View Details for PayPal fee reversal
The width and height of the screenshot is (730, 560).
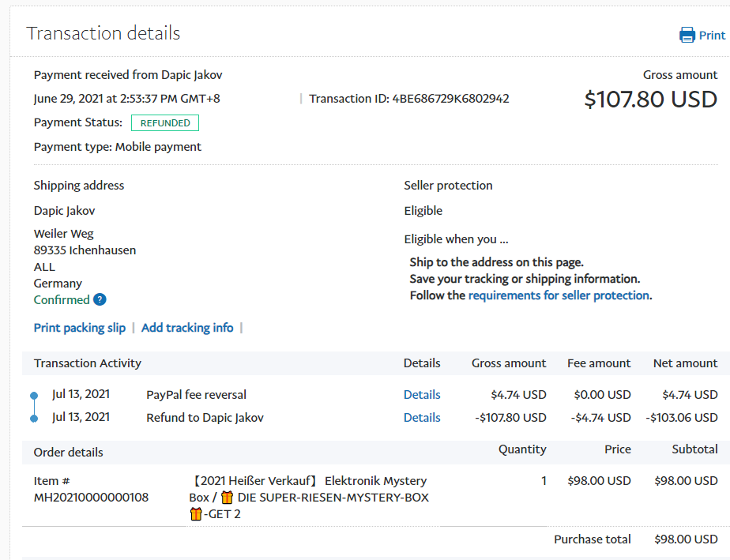pyautogui.click(x=422, y=395)
